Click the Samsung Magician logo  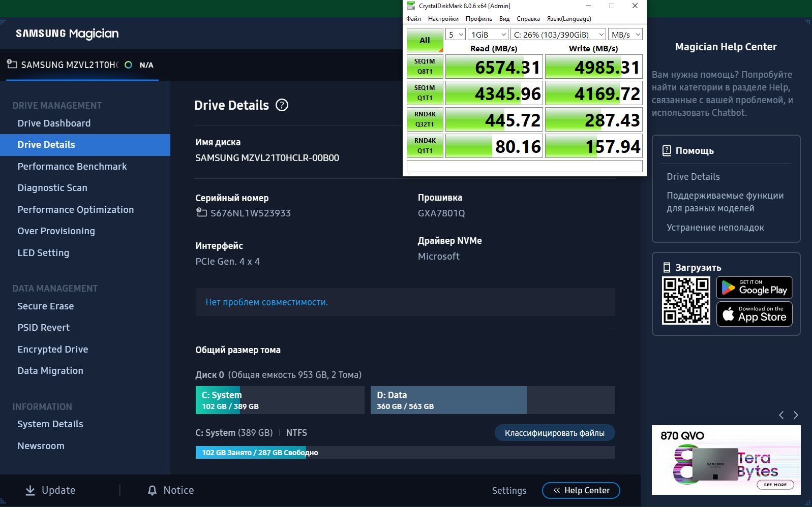pos(67,34)
